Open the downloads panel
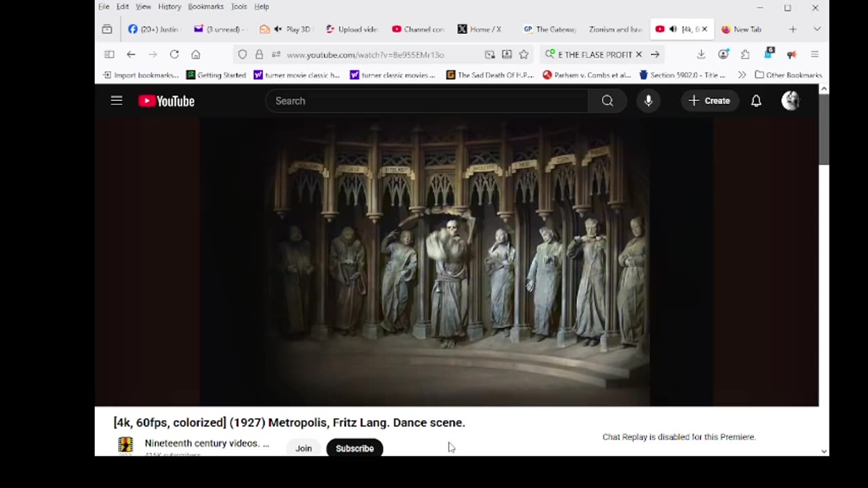 coord(701,54)
